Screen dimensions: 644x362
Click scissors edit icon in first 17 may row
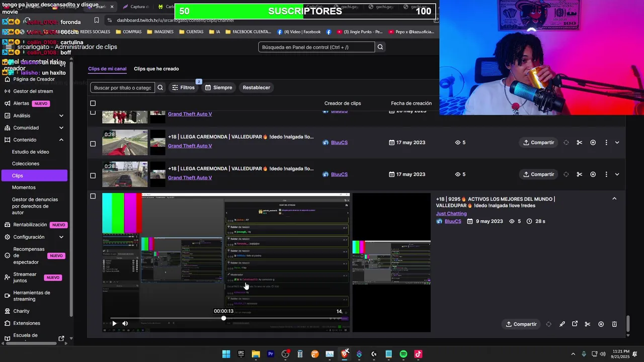point(580,142)
